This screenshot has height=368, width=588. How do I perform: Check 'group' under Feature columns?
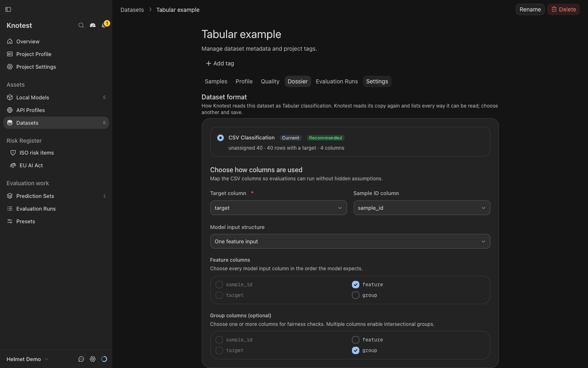coord(356,295)
